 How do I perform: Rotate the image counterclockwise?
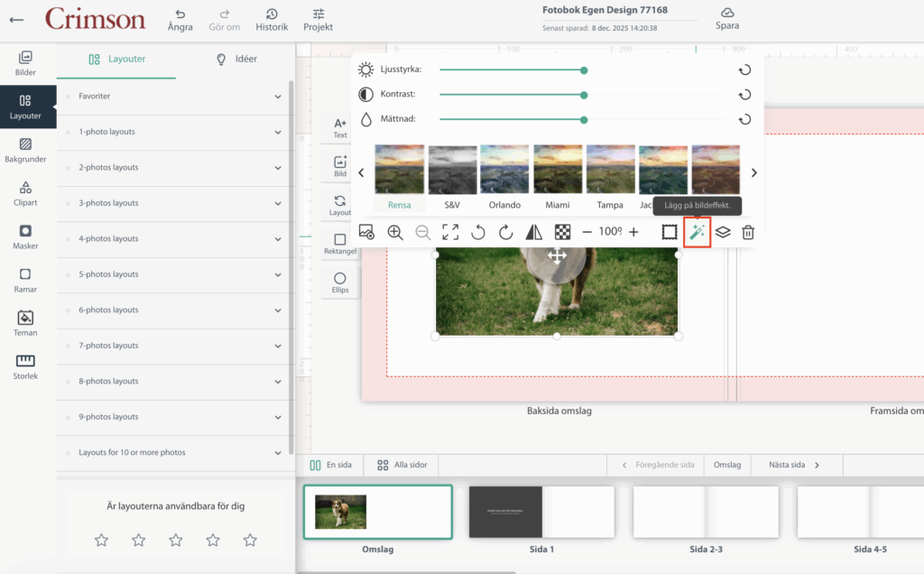pos(478,232)
